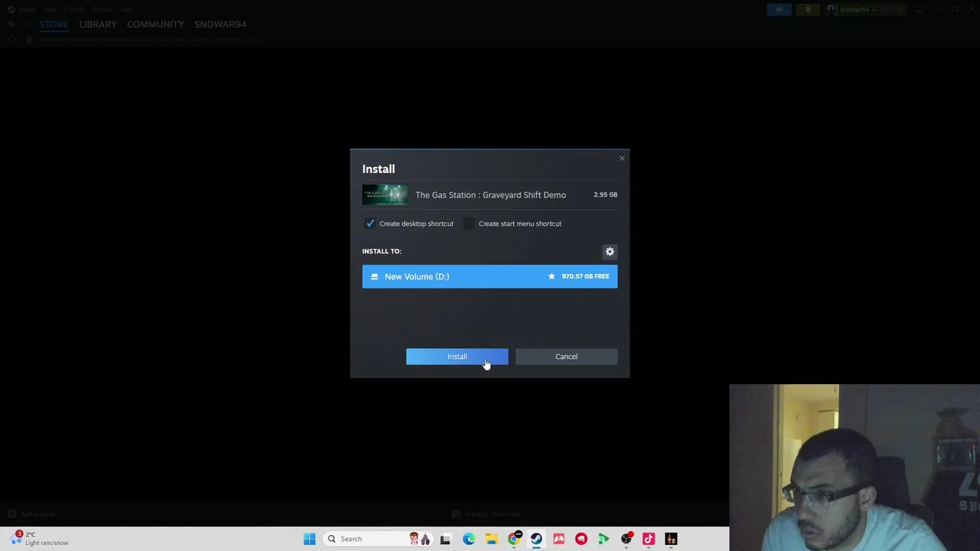
Task: Click the 'INSTALL TO:' label
Action: tap(381, 251)
